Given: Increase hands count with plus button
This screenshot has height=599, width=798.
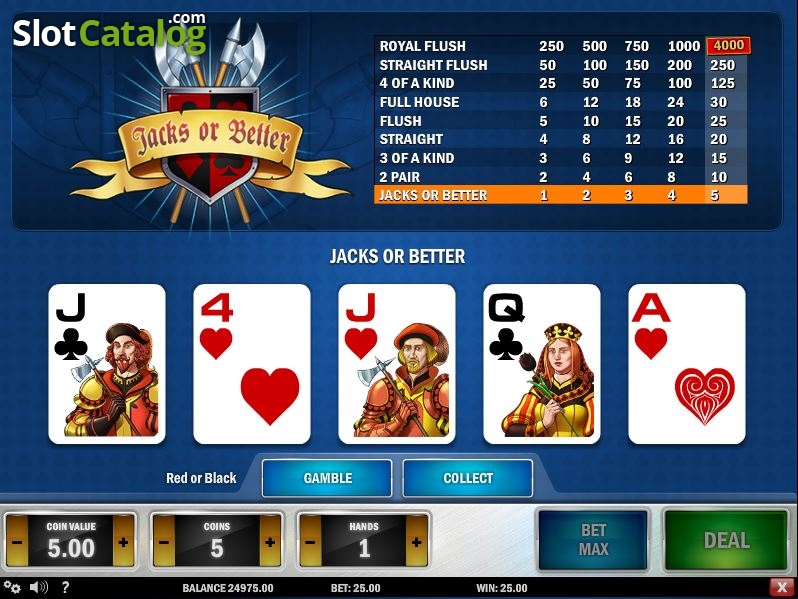Looking at the screenshot, I should click(416, 541).
